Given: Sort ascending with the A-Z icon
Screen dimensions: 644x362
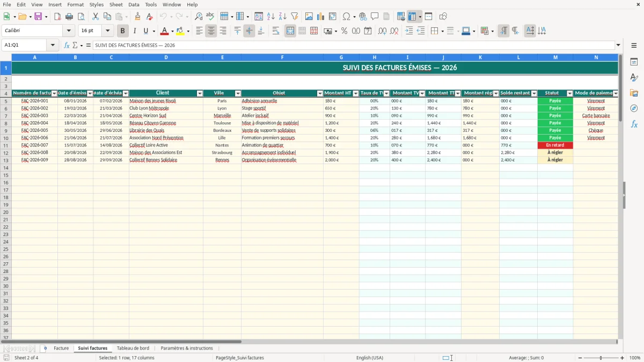Looking at the screenshot, I should click(270, 17).
